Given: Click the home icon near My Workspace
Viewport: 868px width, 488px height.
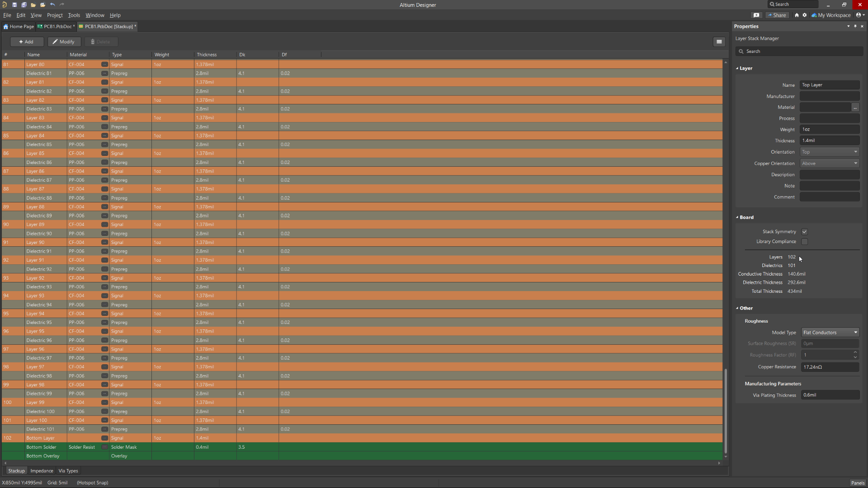Looking at the screenshot, I should (797, 15).
